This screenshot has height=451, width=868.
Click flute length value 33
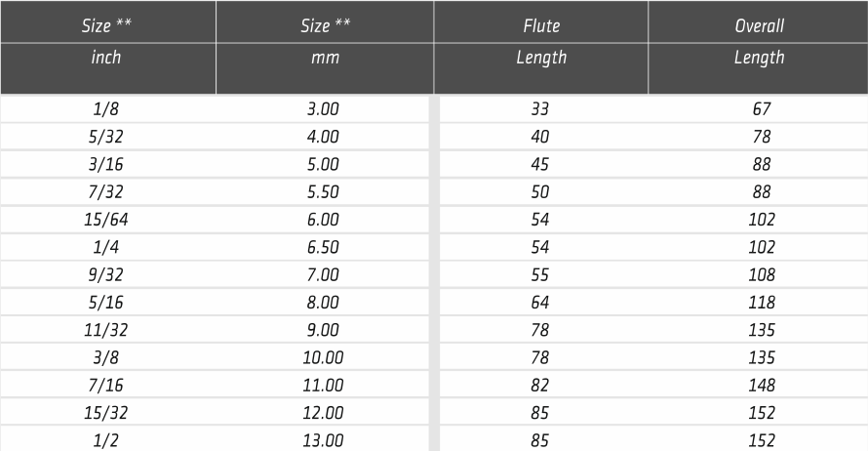pos(540,109)
